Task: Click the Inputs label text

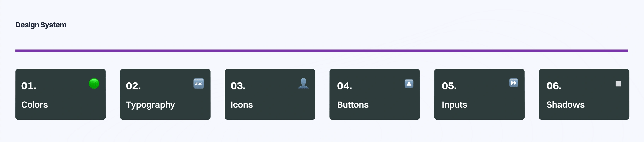Action: 455,105
